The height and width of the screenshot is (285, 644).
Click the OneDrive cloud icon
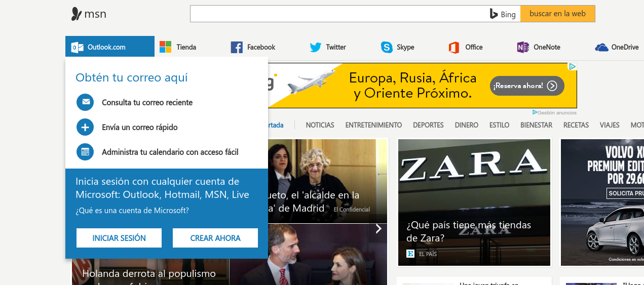coord(601,47)
